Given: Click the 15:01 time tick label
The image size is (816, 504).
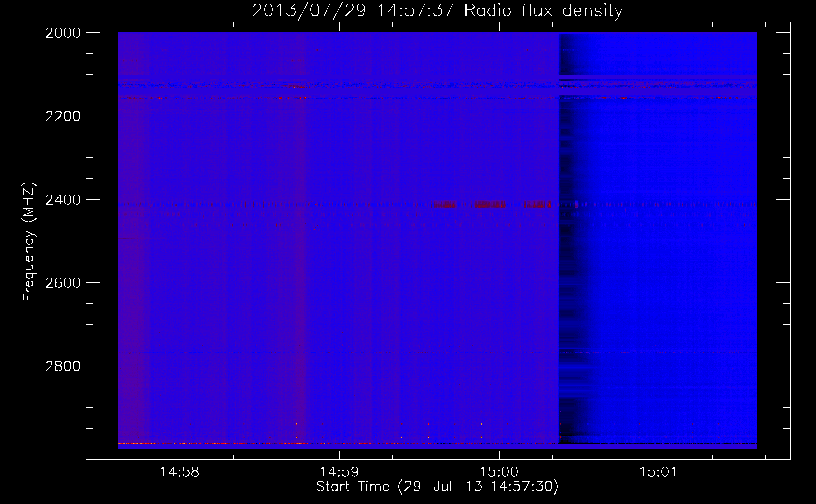Looking at the screenshot, I should point(659,472).
